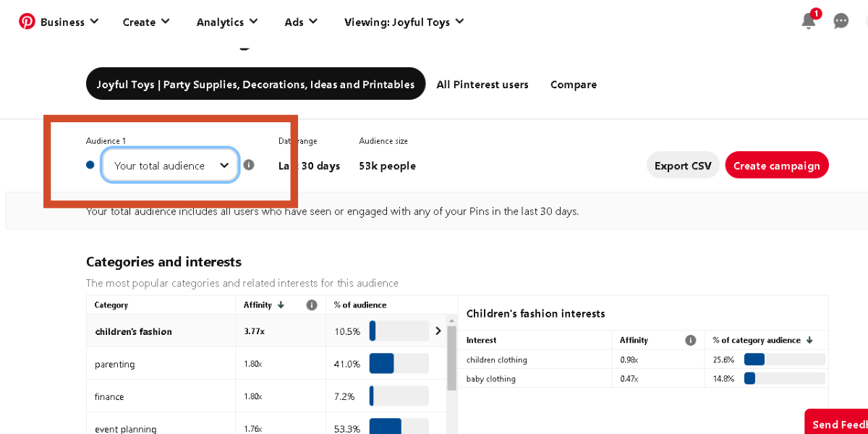Expand children's fashion row chevron
This screenshot has height=434, width=868.
click(x=438, y=331)
